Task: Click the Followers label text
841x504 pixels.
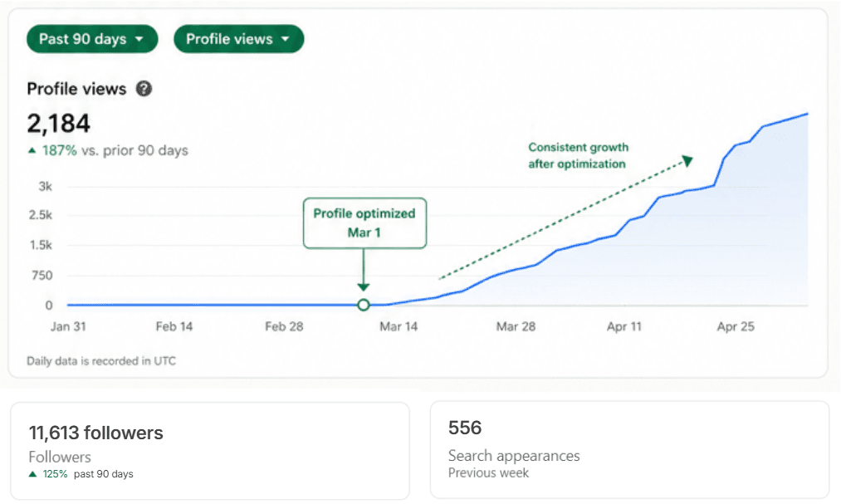Action: click(60, 457)
